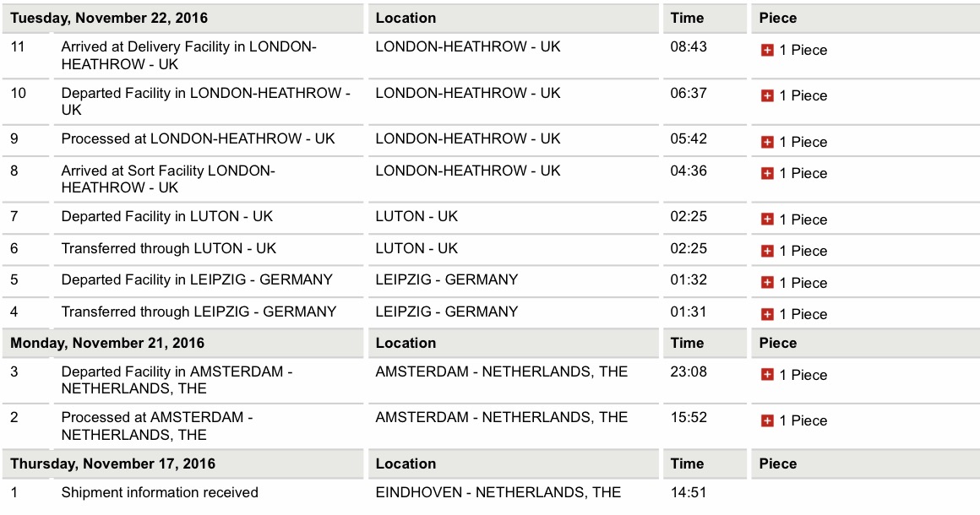Open plus icon for Departed Facility LUTON row
The width and height of the screenshot is (980, 515).
pyautogui.click(x=767, y=220)
